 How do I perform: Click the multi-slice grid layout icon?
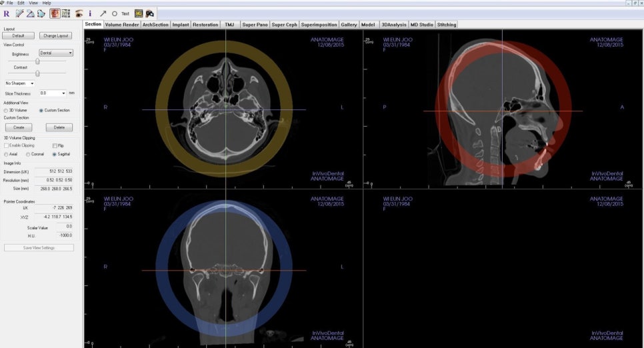[65, 13]
